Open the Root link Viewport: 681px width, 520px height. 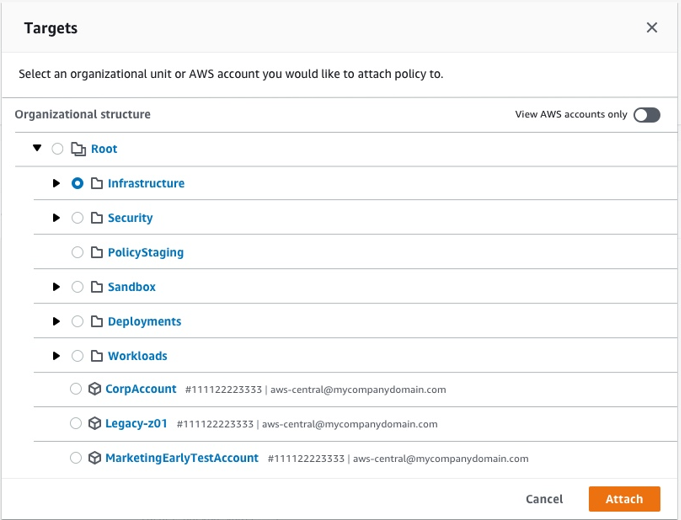[x=104, y=149]
